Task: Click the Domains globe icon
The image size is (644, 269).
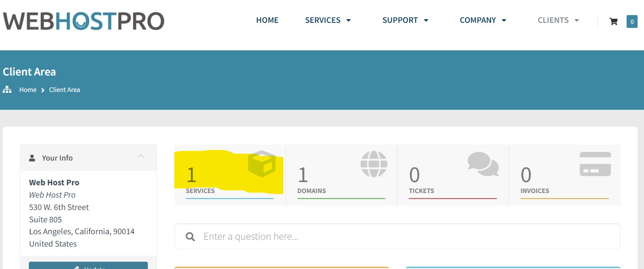Action: [x=373, y=164]
